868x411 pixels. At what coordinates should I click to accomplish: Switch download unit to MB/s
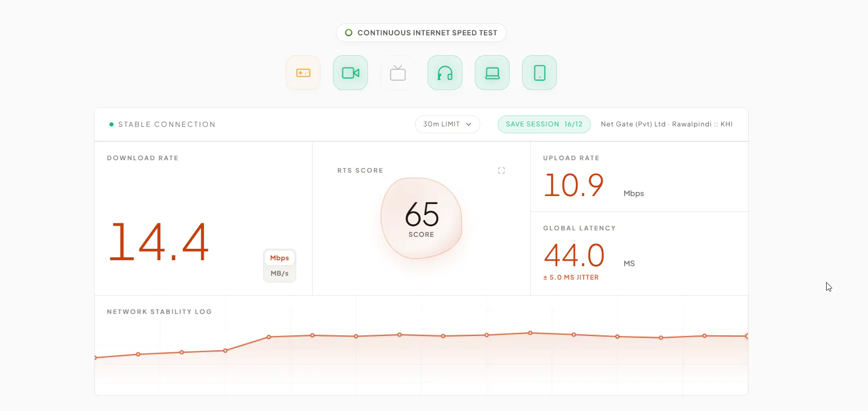pos(279,273)
